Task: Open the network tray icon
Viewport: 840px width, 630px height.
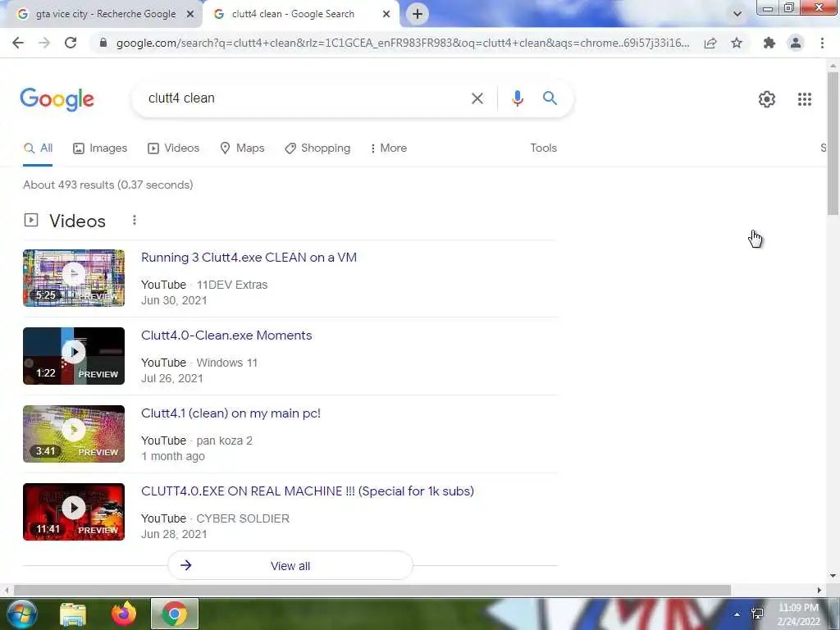Action: click(757, 614)
